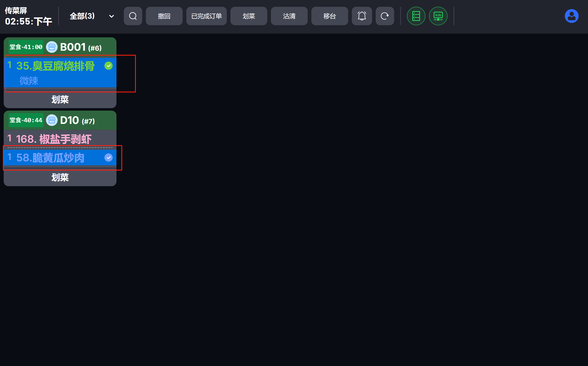Click the 堂食-40:44 timer badge

coord(26,120)
